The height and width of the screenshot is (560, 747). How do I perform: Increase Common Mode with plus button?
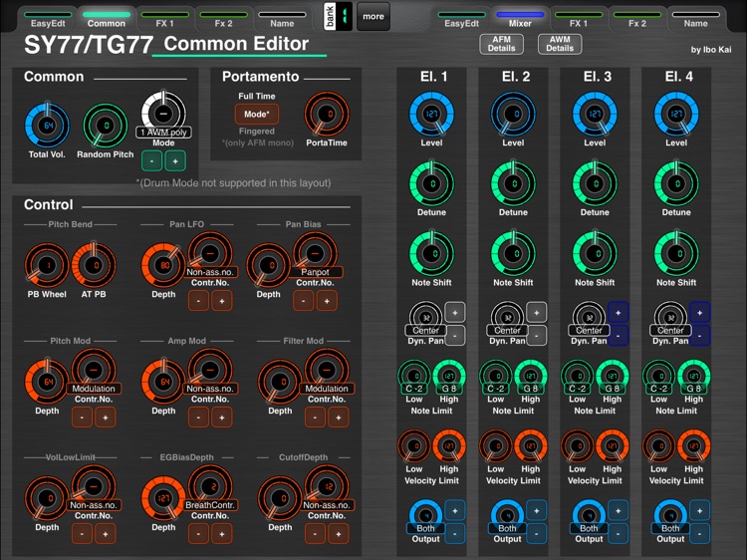[x=175, y=161]
